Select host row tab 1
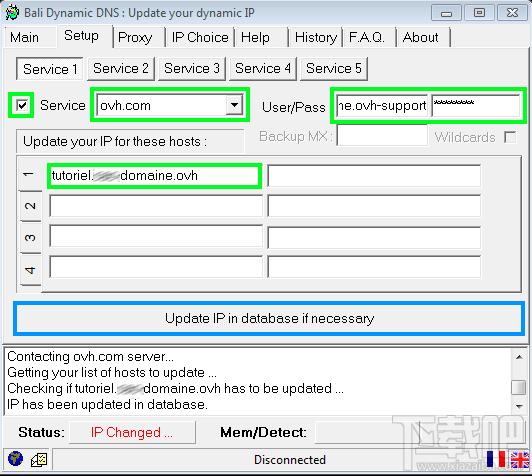 pos(30,174)
